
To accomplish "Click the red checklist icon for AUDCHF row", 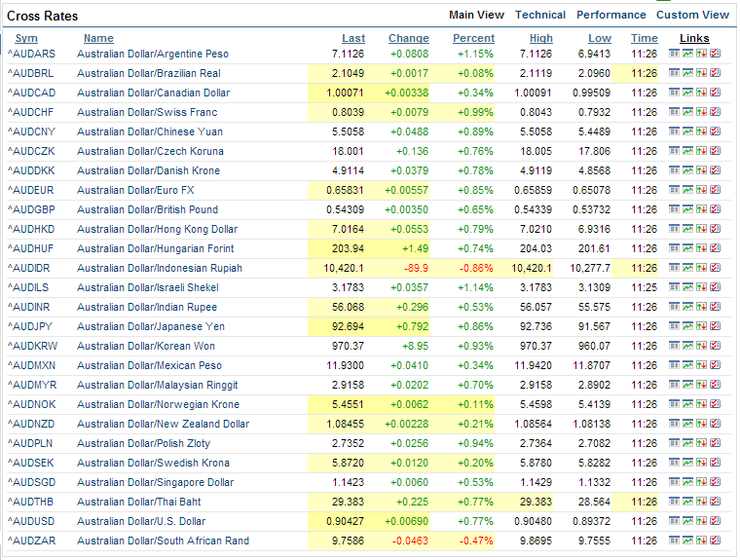I will click(715, 112).
